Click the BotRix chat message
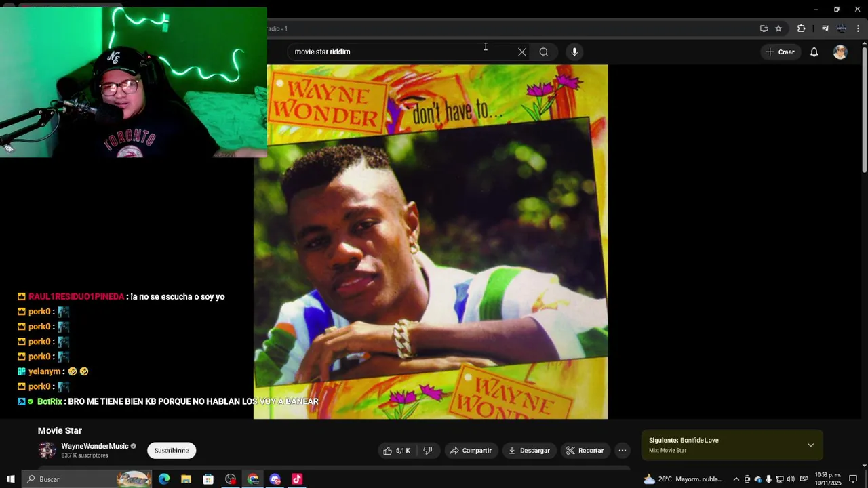The height and width of the screenshot is (488, 868). [x=193, y=401]
